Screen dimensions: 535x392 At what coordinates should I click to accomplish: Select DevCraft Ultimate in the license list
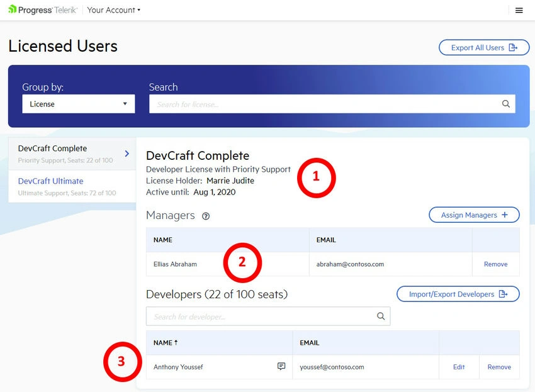72,186
